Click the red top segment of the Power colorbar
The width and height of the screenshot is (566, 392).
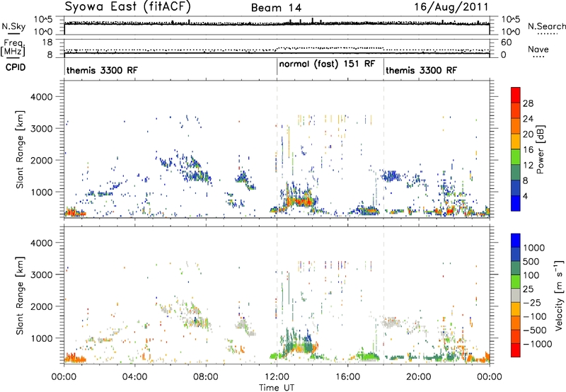516,95
